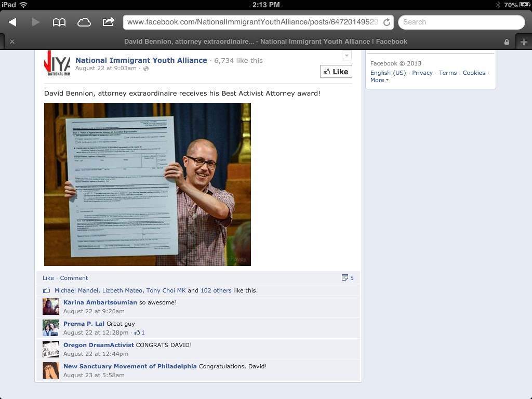This screenshot has height=399, width=532.
Task: Open Tony Choi MK's profile link
Action: pos(166,290)
